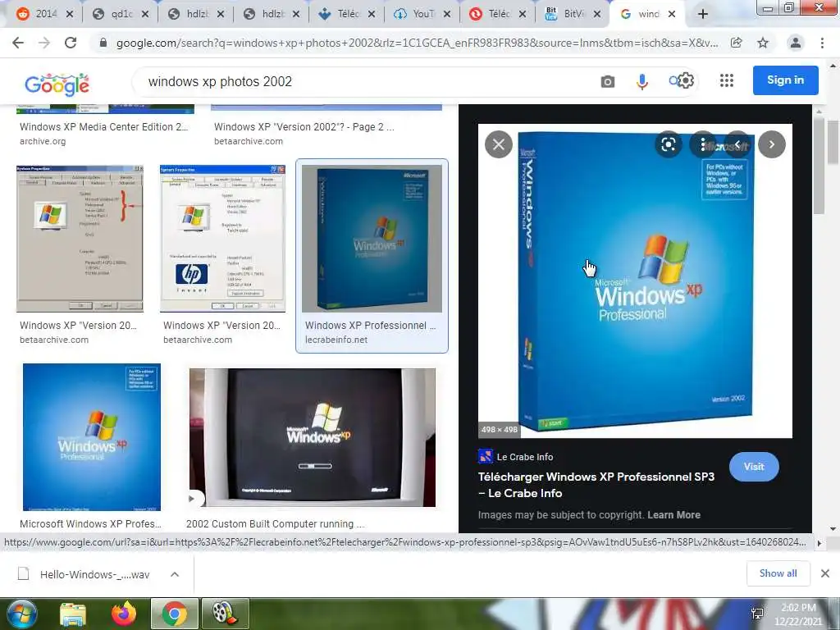Viewport: 840px width, 630px height.
Task: Click the network tray icon
Action: [x=757, y=614]
